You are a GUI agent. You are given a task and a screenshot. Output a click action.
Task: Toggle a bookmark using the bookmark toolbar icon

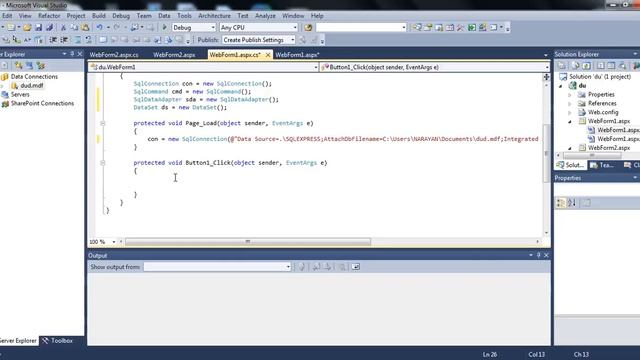103,40
